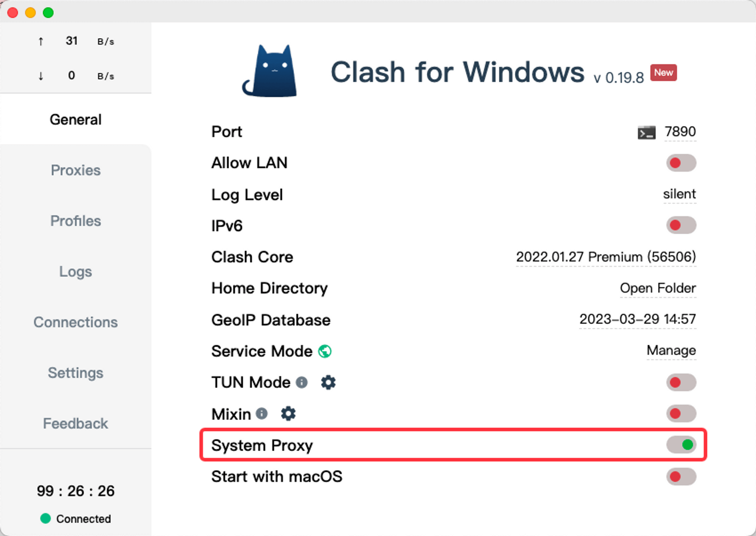756x536 pixels.
Task: Click the Clash cat logo
Action: tap(270, 71)
